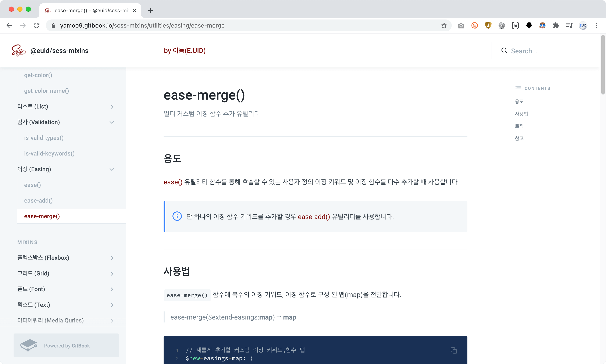The width and height of the screenshot is (606, 364).
Task: Click the camera screenshot extension icon
Action: click(x=461, y=25)
